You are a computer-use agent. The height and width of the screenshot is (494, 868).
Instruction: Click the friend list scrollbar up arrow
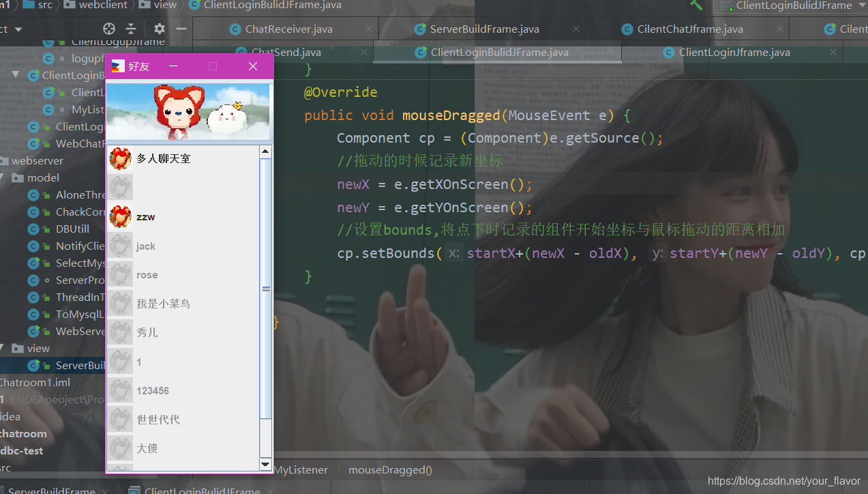tap(266, 151)
